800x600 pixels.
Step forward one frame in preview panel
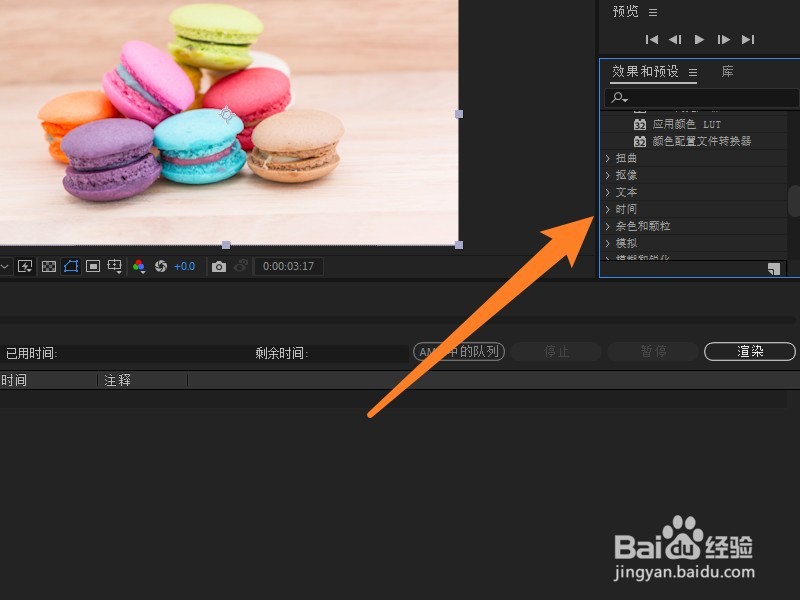pos(723,39)
